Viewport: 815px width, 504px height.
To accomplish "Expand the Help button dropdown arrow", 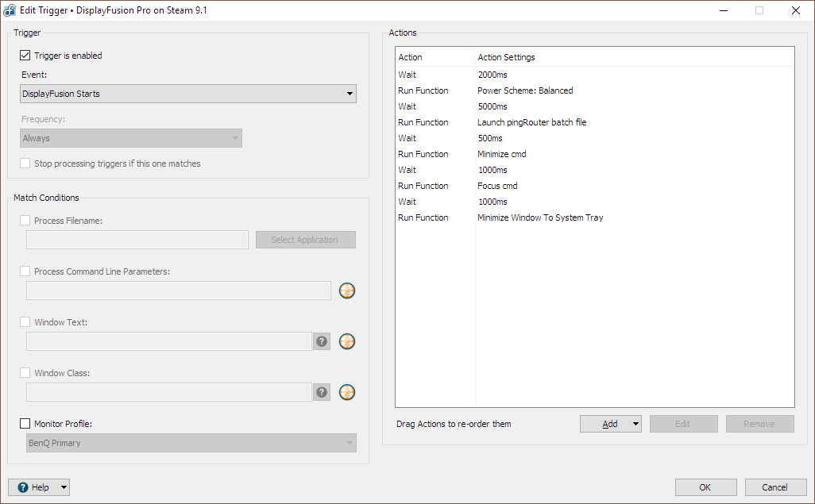I will tap(64, 487).
